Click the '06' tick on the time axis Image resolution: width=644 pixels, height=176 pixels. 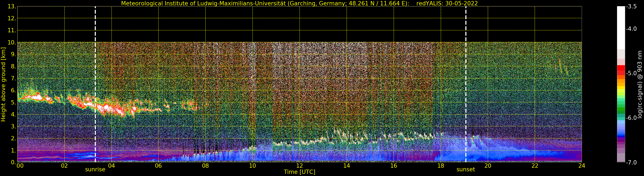(159, 166)
